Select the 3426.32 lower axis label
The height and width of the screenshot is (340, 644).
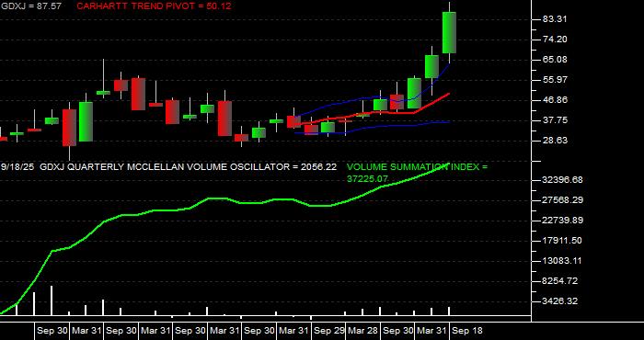point(560,301)
